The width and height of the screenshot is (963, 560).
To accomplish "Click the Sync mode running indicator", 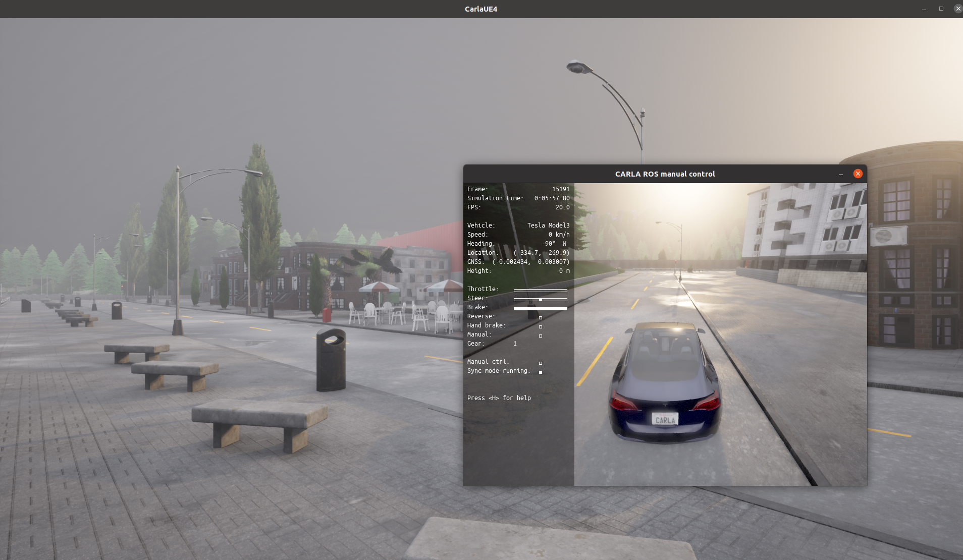I will pos(541,372).
